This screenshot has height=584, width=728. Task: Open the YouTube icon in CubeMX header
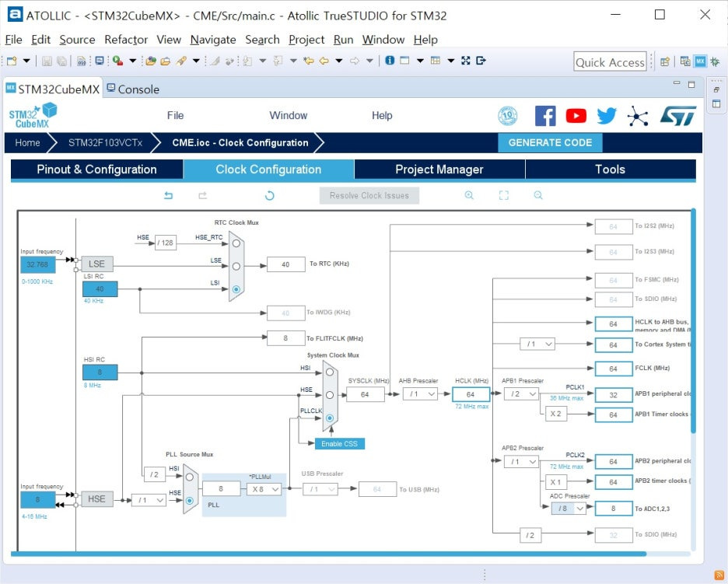pyautogui.click(x=576, y=116)
